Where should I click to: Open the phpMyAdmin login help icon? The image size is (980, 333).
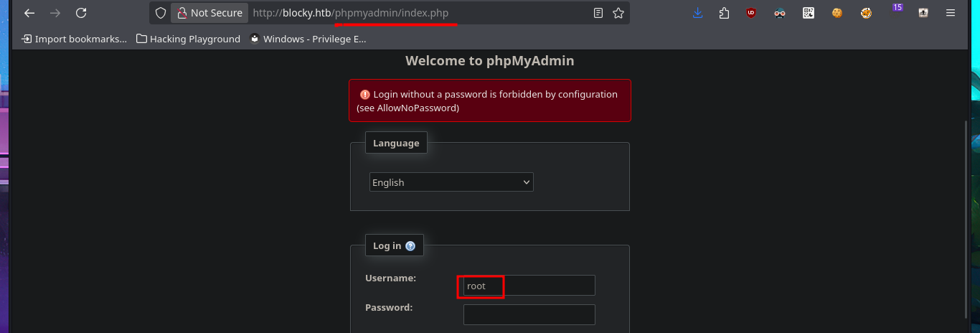tap(410, 245)
